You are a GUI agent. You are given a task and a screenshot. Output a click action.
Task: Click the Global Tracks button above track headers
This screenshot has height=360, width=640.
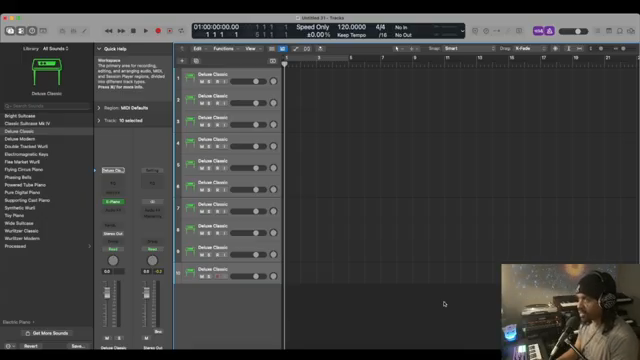(x=273, y=61)
